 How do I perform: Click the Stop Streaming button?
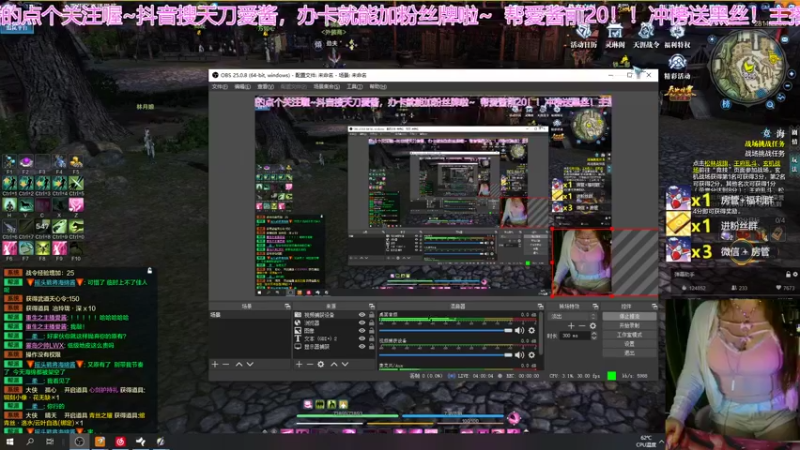click(x=629, y=316)
